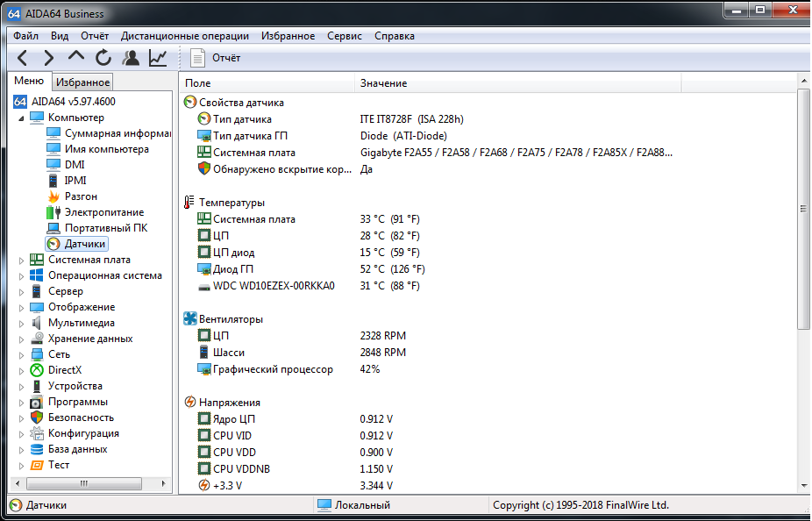The image size is (812, 521).
Task: Select AIDA64 v5.97.4600 root node icon
Action: tap(19, 102)
